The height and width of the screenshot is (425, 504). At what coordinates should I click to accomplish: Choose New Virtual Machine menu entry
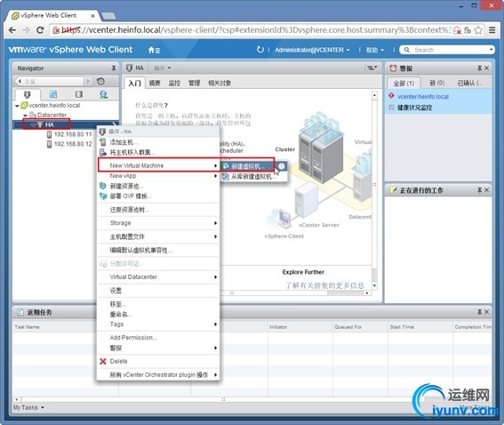(x=158, y=165)
